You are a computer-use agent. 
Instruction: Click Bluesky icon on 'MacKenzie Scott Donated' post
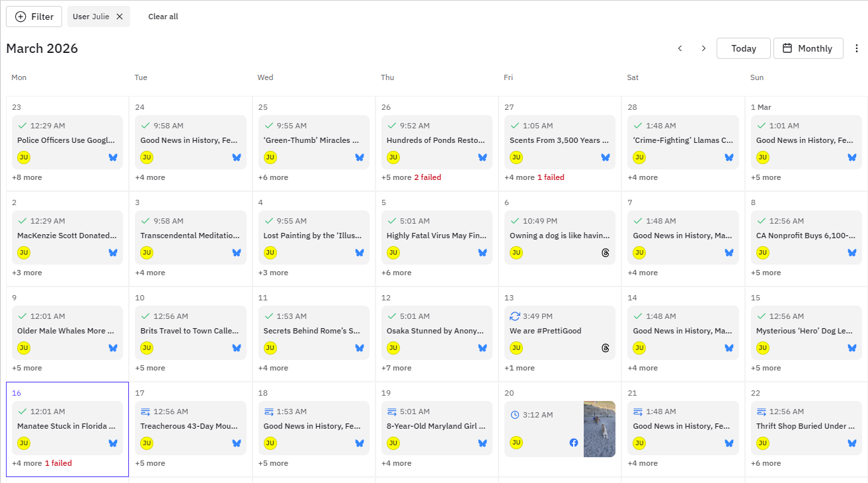coord(113,253)
